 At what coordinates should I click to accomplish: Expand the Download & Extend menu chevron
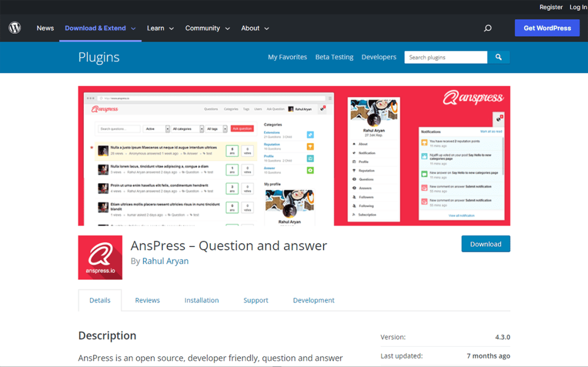pyautogui.click(x=133, y=29)
